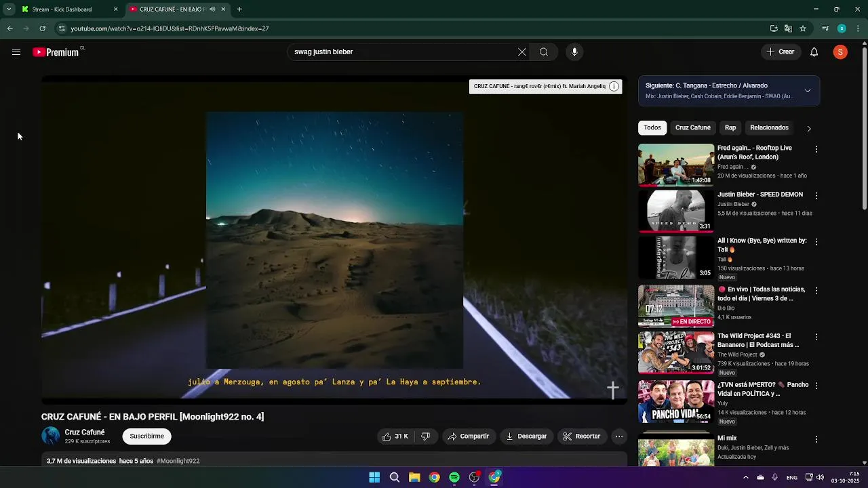This screenshot has height=488, width=868.
Task: Like the video with thumbs up
Action: 395,436
